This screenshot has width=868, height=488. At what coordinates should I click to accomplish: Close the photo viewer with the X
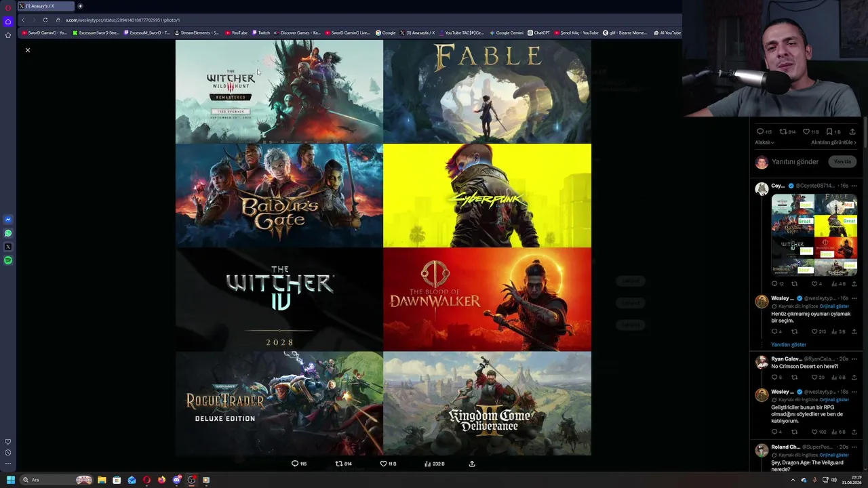point(28,50)
